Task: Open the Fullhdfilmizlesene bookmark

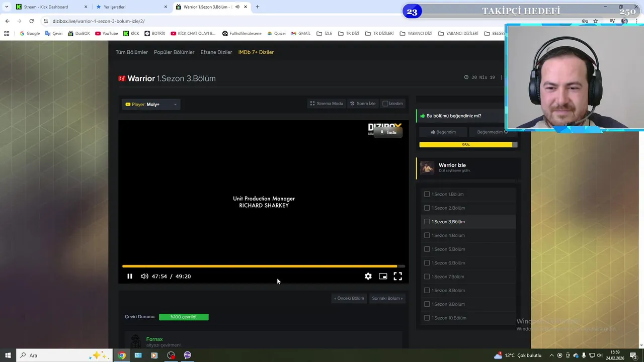Action: (242, 34)
